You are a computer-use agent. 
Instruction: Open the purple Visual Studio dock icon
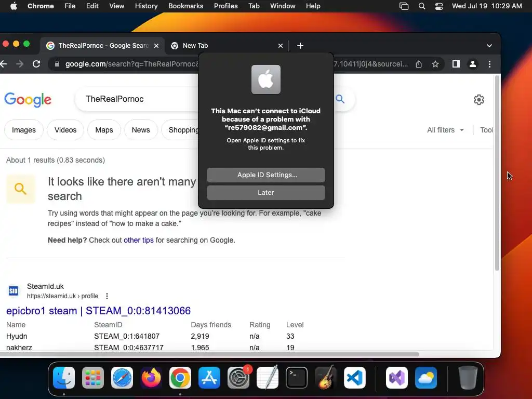tap(397, 378)
